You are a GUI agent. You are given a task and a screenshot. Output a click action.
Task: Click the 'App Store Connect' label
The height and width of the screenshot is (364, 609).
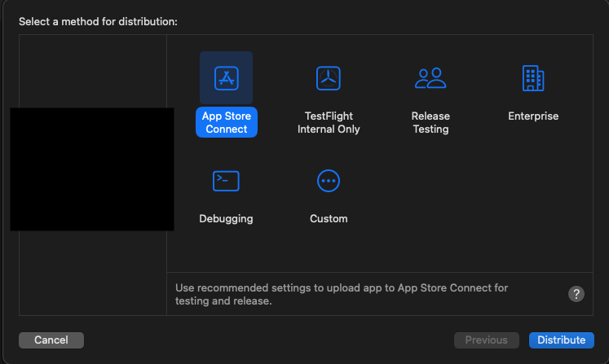coord(227,122)
